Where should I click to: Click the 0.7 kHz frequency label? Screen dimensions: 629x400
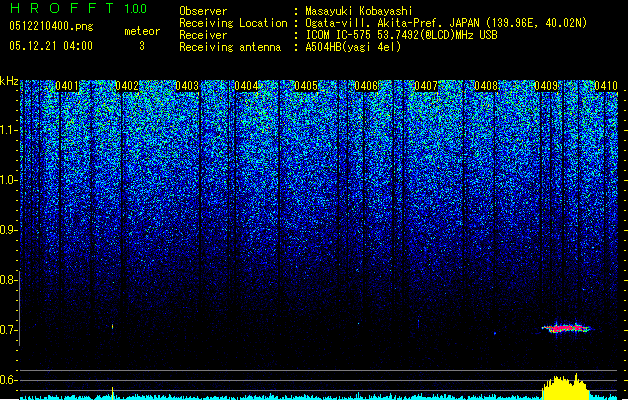(9, 330)
